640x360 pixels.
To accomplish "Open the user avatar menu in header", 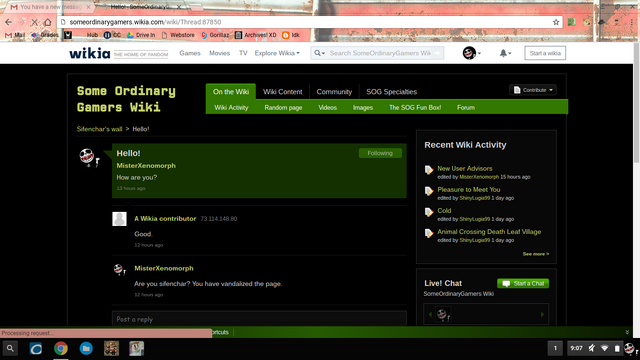I will point(471,53).
